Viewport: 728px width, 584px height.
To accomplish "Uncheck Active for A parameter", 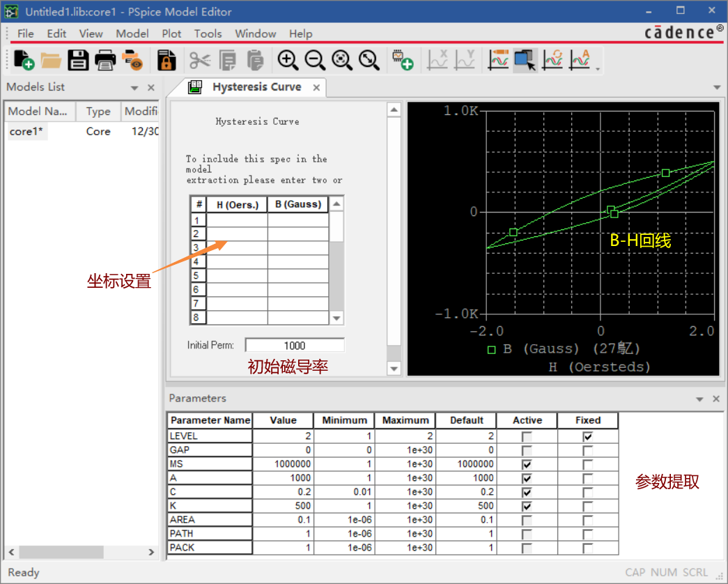I will coord(527,478).
